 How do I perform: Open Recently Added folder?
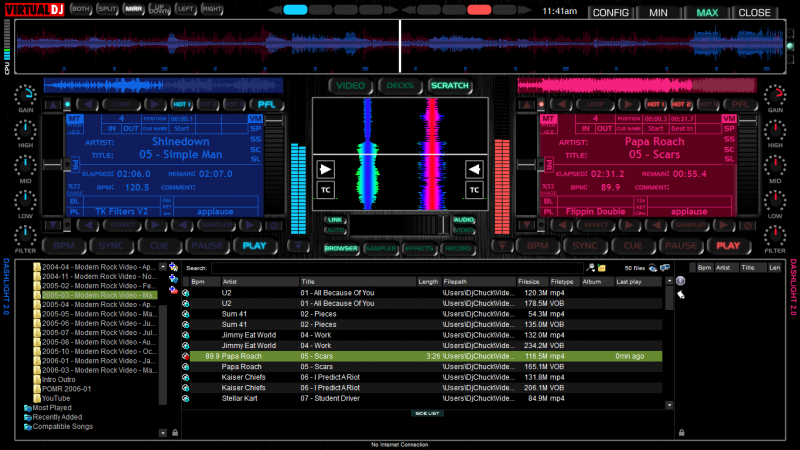coord(57,417)
